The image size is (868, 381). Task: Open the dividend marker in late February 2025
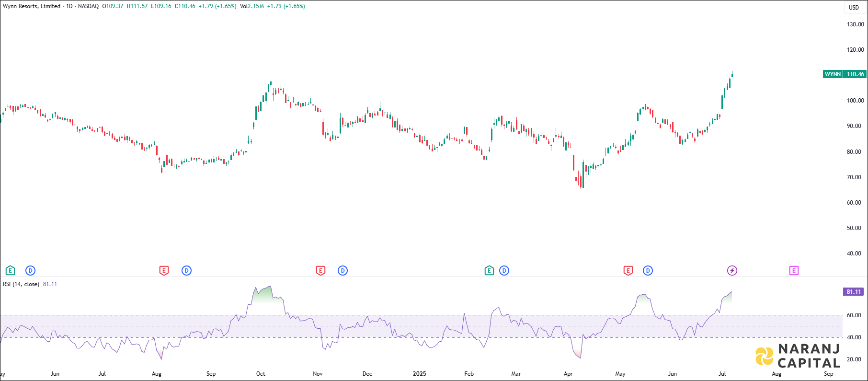point(504,271)
